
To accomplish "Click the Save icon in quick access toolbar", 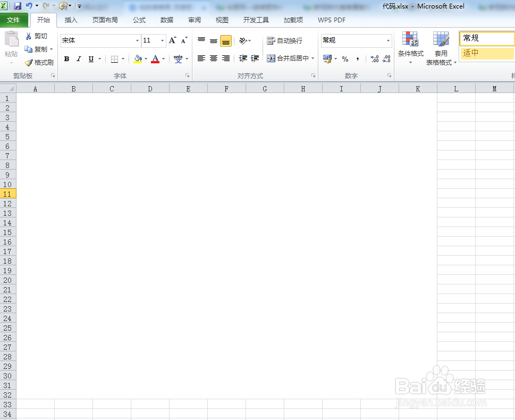I will pos(18,6).
